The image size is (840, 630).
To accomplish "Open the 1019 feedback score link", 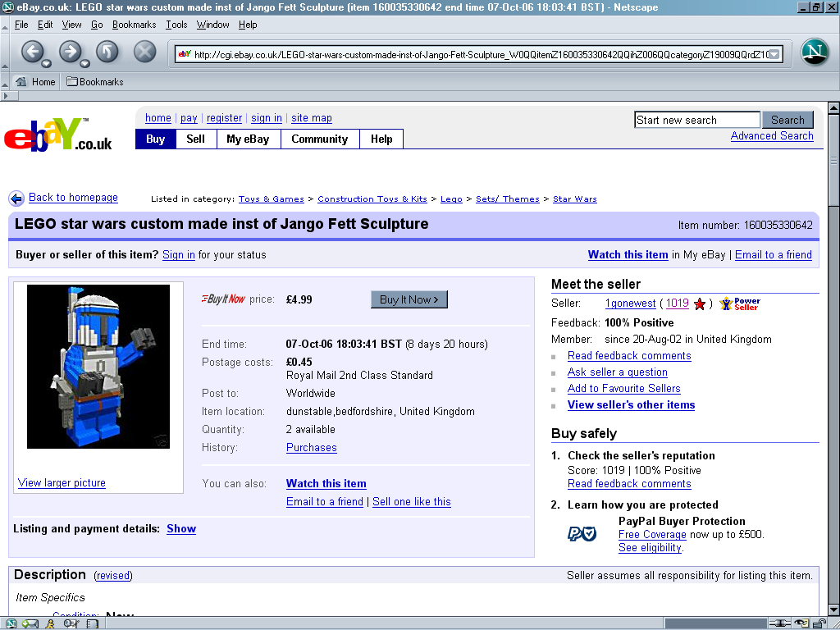I will pyautogui.click(x=677, y=304).
